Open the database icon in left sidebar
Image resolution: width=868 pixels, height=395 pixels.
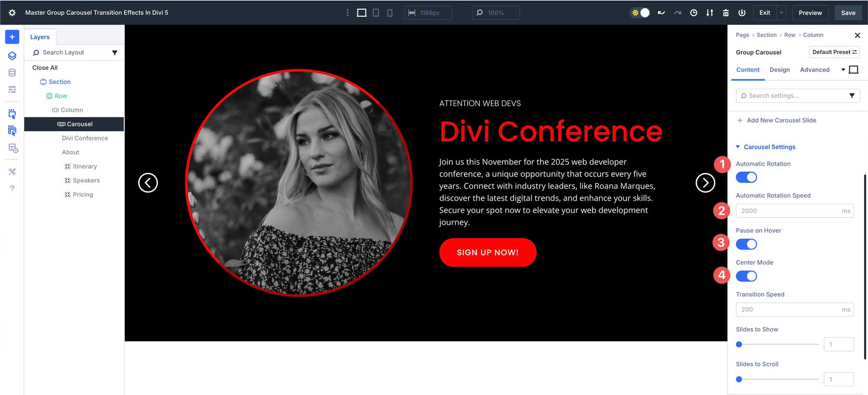click(12, 73)
